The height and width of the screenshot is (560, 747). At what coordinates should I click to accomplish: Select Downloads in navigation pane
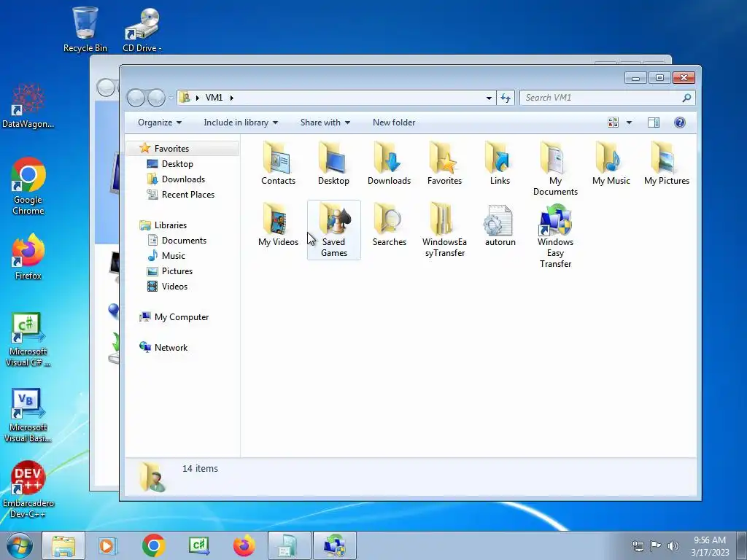pyautogui.click(x=183, y=179)
